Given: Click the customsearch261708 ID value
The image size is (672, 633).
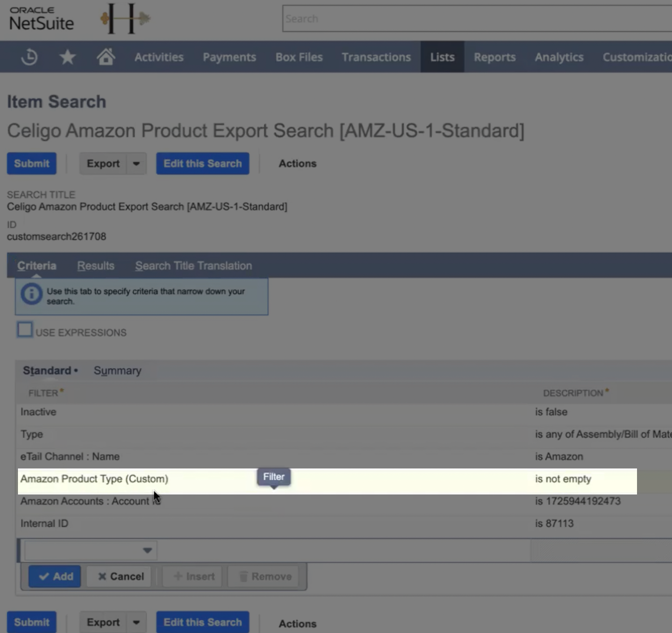Looking at the screenshot, I should tap(57, 237).
